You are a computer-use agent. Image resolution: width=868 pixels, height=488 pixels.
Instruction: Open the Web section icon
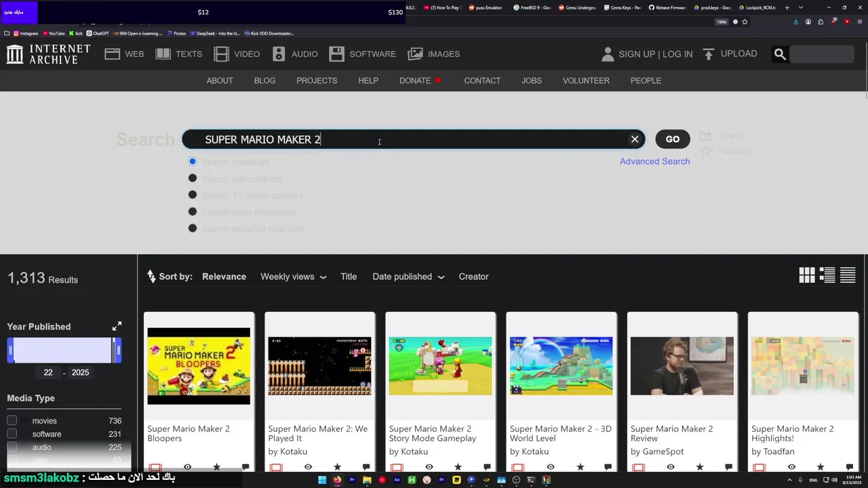(113, 54)
